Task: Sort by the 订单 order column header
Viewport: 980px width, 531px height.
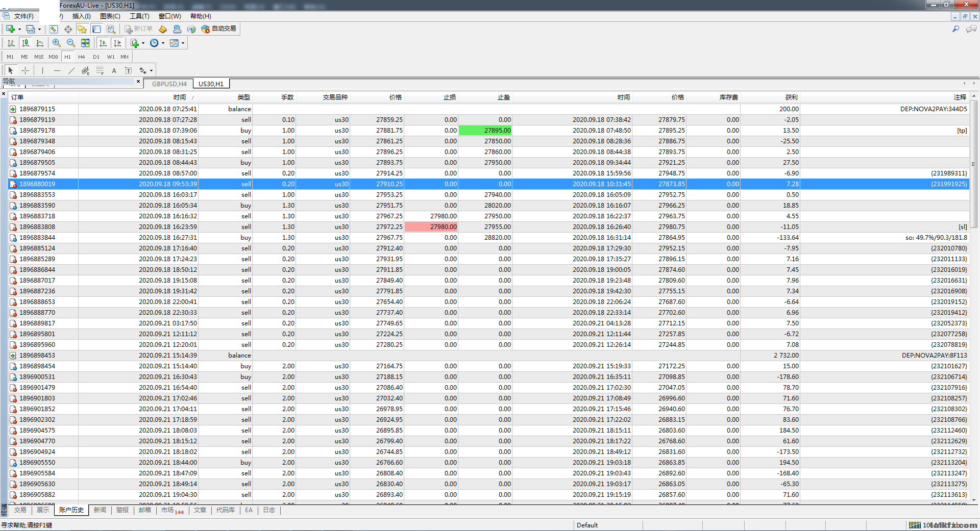Action: [44, 97]
